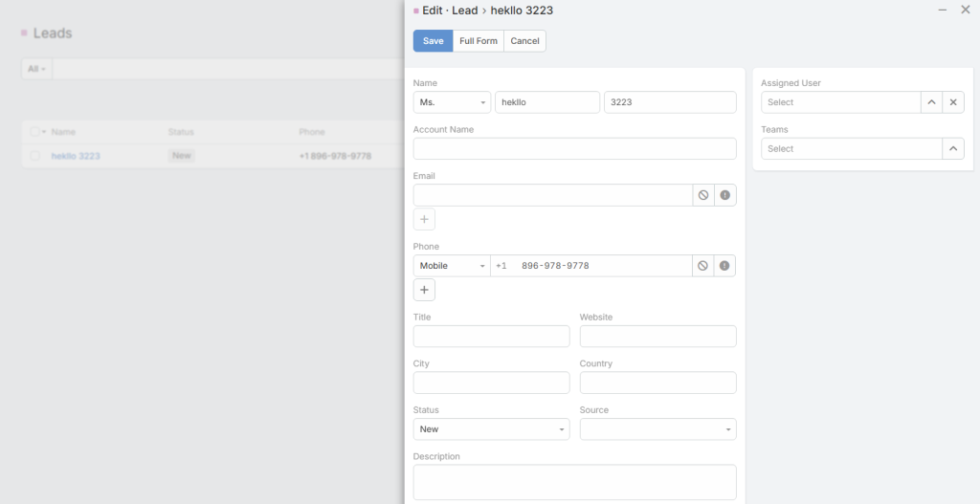Mark phone number as opted out icon
Screen dimensions: 980x504
[x=703, y=266]
